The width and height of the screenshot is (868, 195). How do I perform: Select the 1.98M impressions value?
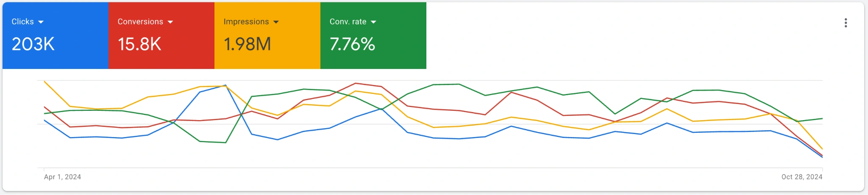(247, 44)
